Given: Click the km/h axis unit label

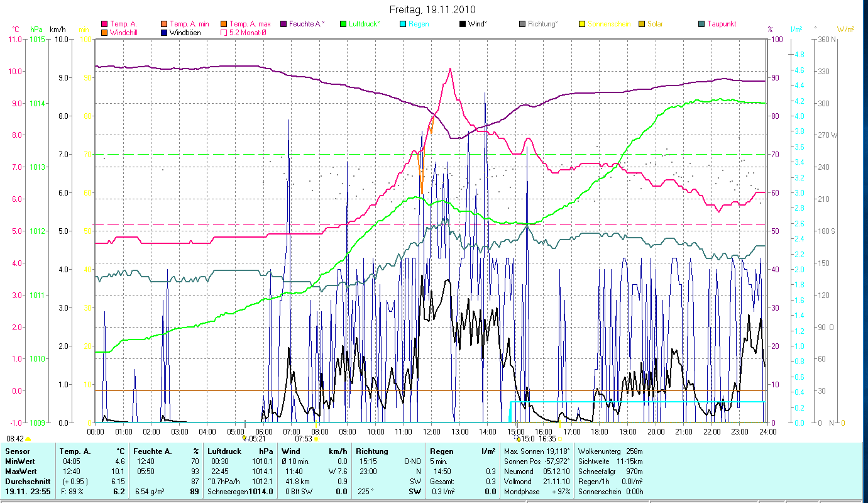Looking at the screenshot, I should pyautogui.click(x=57, y=30).
